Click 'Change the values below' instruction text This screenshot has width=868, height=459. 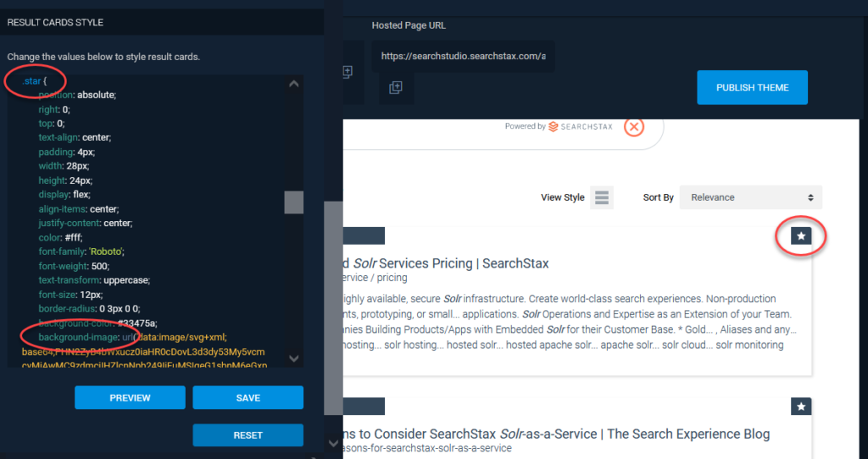click(x=103, y=57)
